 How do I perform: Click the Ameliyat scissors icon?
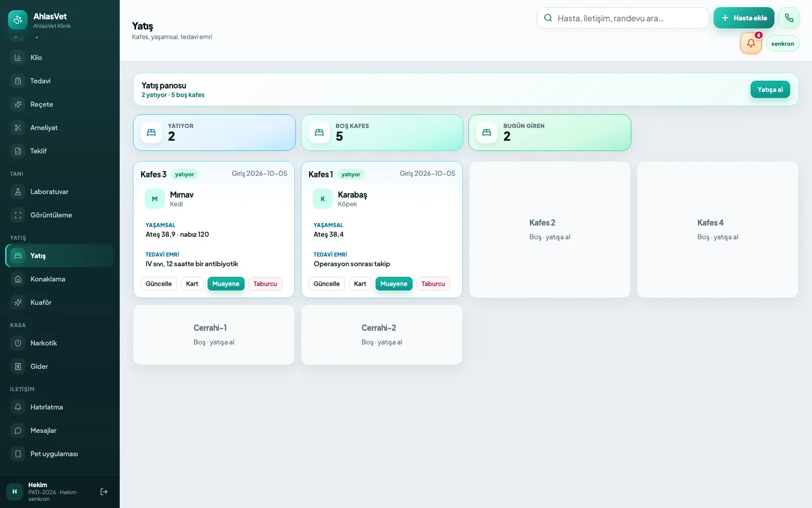pos(18,128)
